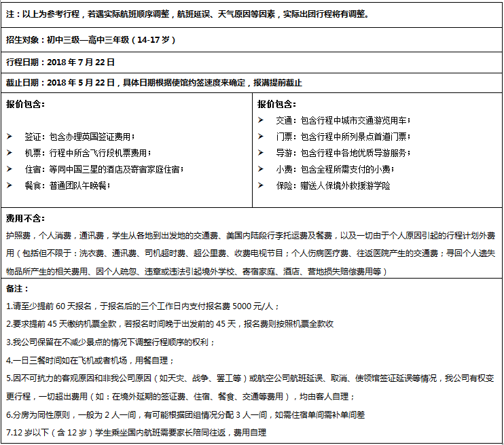The width and height of the screenshot is (504, 445).
Task: Click the arrow bullet beside 导游
Action: click(x=261, y=153)
